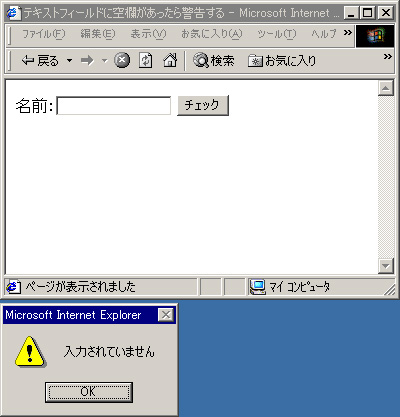Open the 表示(V) menu
Viewport: 400px width, 417px height.
click(x=148, y=34)
